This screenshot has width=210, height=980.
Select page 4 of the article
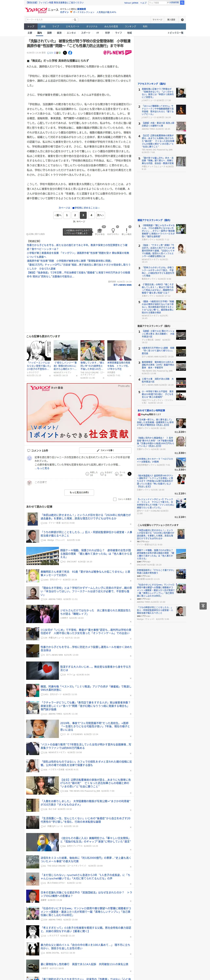point(91,215)
